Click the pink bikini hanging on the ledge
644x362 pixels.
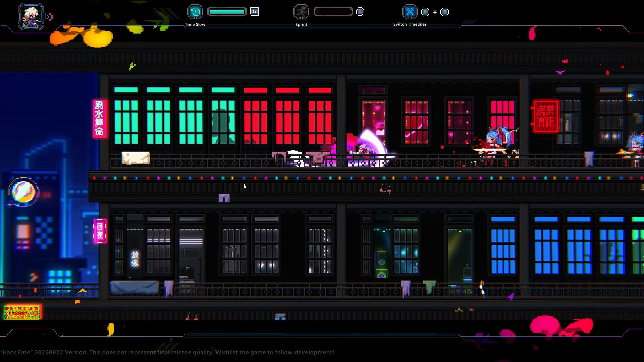pos(385,189)
